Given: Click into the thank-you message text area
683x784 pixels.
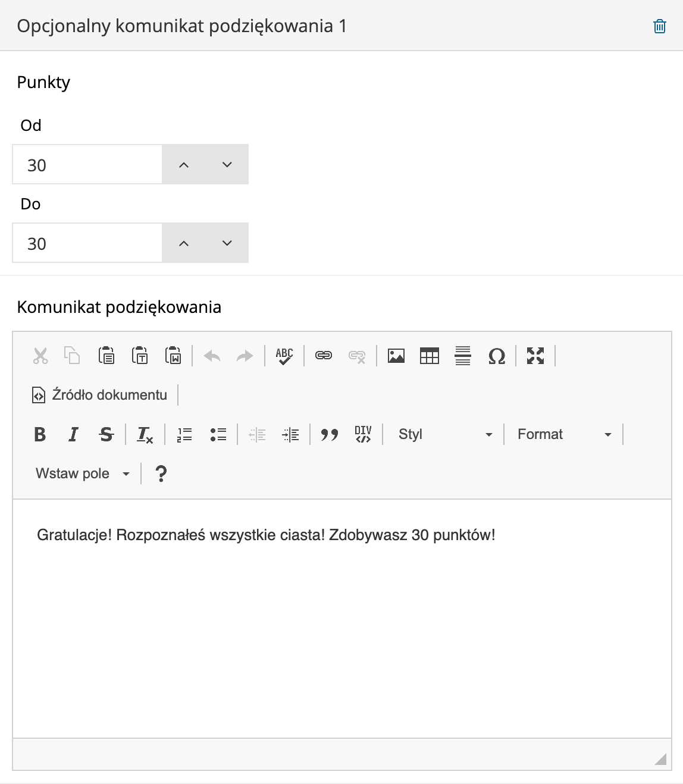Looking at the screenshot, I should tap(342, 619).
